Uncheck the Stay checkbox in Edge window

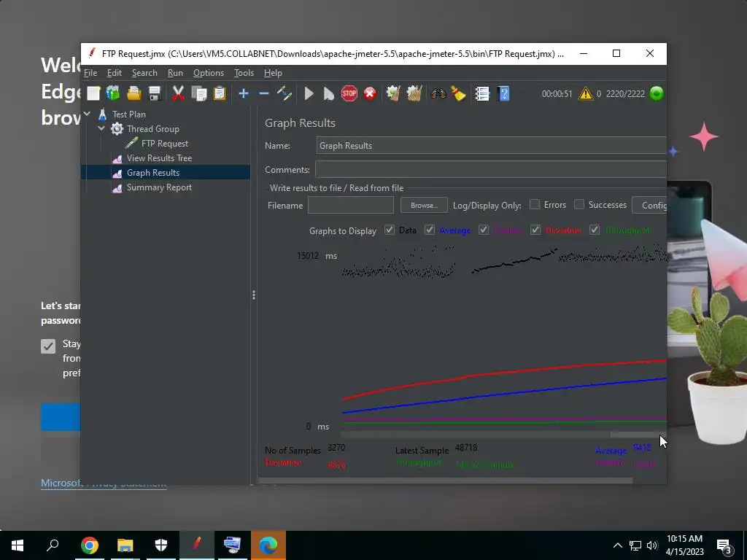tap(48, 346)
